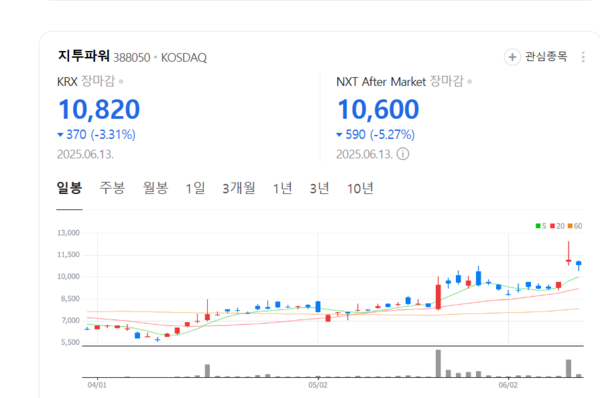Click the stock code 388050 · KOSDAQ

pyautogui.click(x=160, y=58)
